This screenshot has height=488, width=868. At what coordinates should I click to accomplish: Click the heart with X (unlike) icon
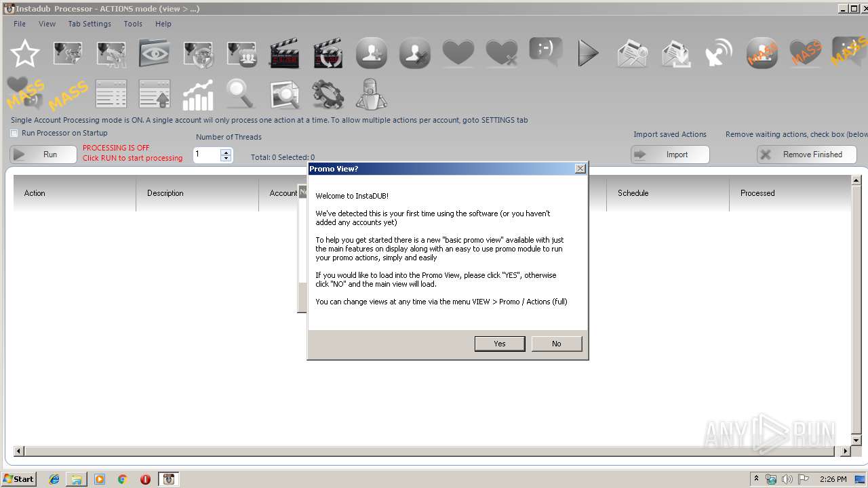(501, 53)
